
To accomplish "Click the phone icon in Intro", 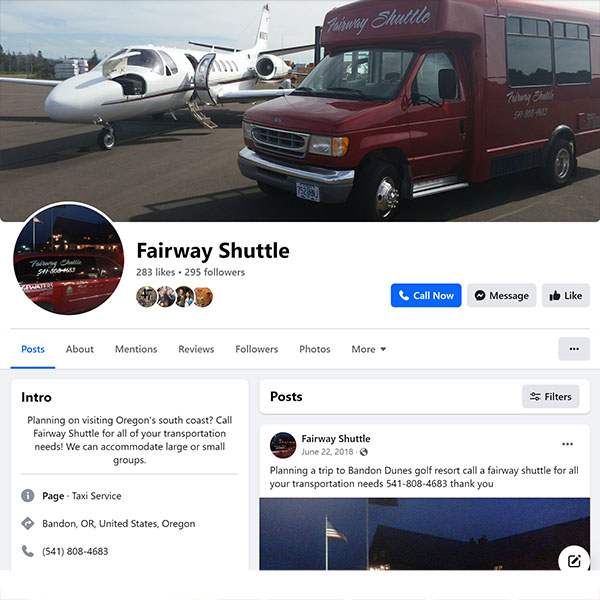I will click(28, 551).
